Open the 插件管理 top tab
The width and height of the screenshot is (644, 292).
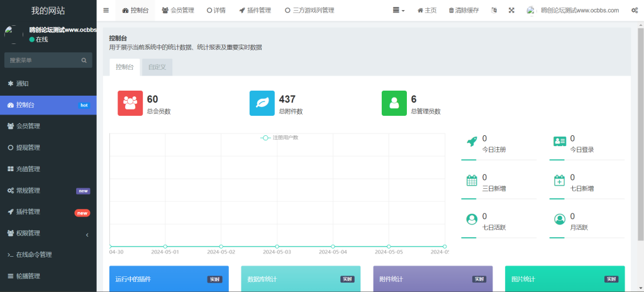coord(255,10)
